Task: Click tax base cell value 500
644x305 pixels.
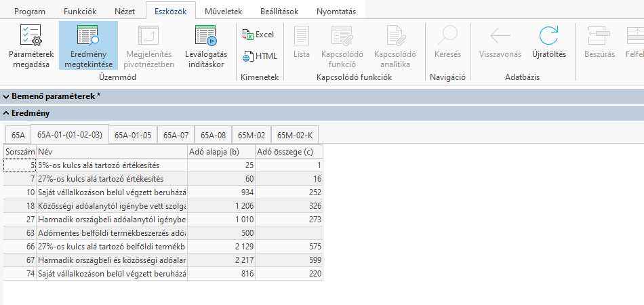Action: click(222, 233)
